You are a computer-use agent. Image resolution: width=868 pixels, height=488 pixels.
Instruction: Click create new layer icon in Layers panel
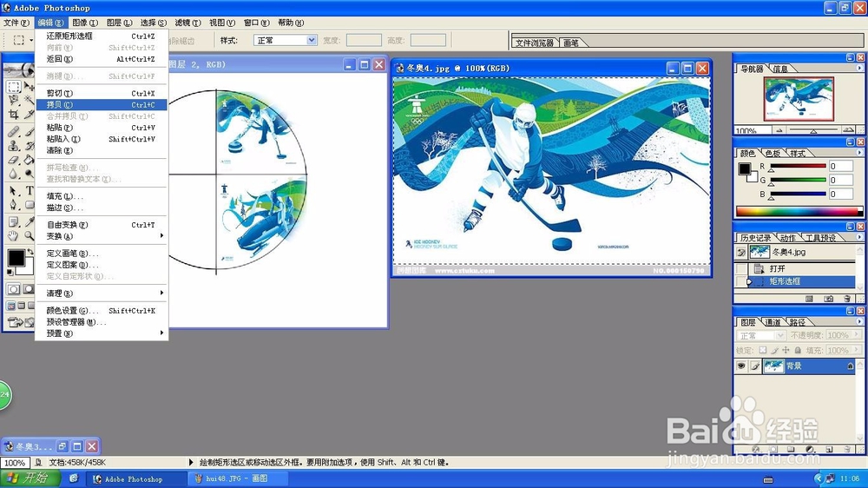click(x=829, y=449)
